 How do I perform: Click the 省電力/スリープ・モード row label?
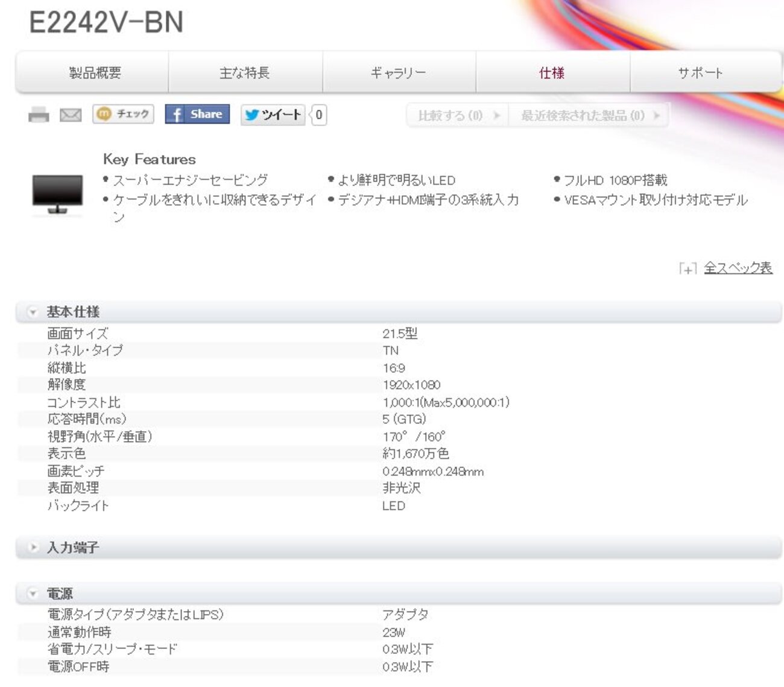pyautogui.click(x=112, y=649)
